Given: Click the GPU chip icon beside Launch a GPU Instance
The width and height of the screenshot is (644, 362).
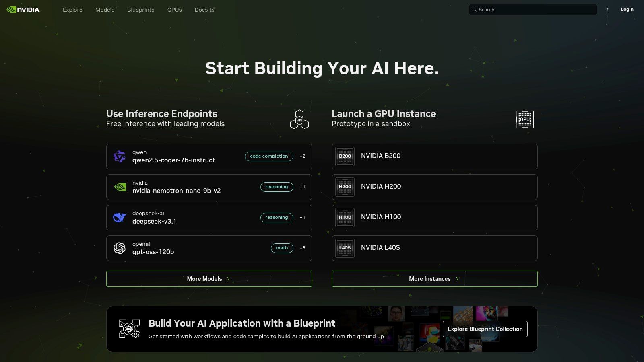Looking at the screenshot, I should tap(524, 119).
